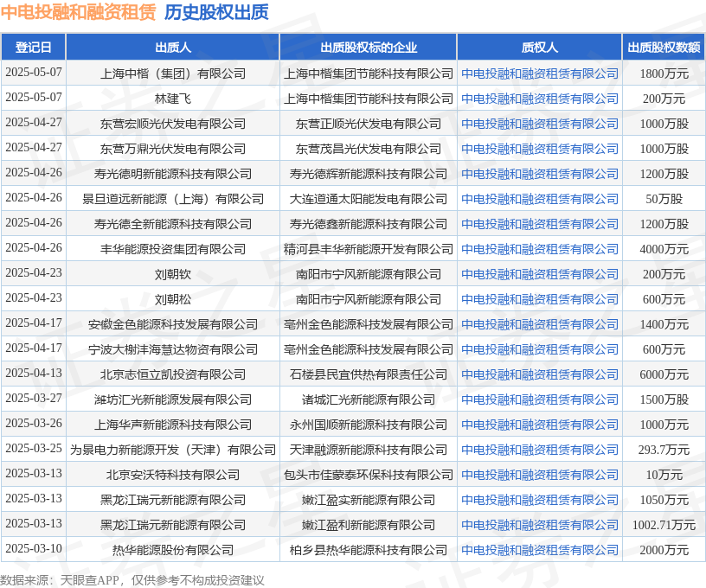
Task: Open 质权人 link in 宁波大榭沣海慧达物资有限公司 row
Action: [539, 349]
